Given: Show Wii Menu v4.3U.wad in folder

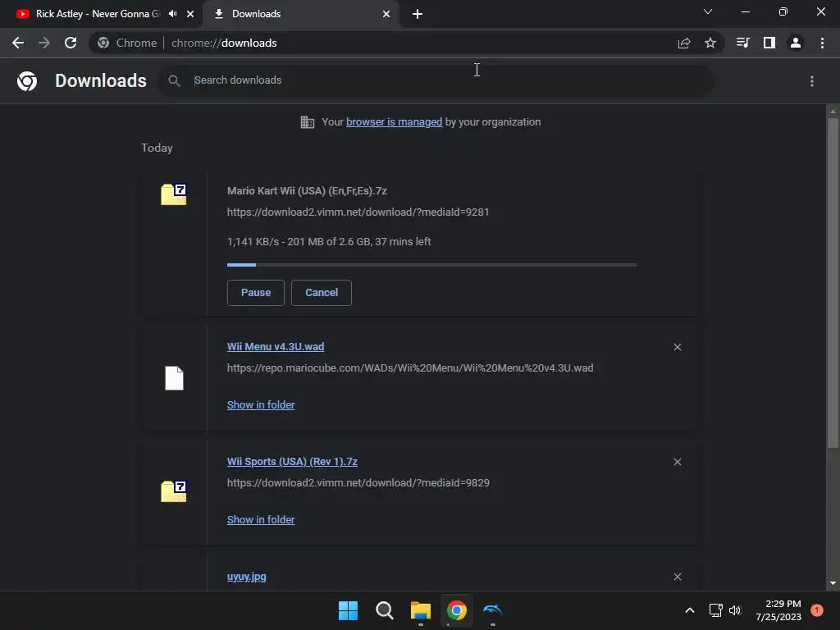Looking at the screenshot, I should (x=261, y=405).
